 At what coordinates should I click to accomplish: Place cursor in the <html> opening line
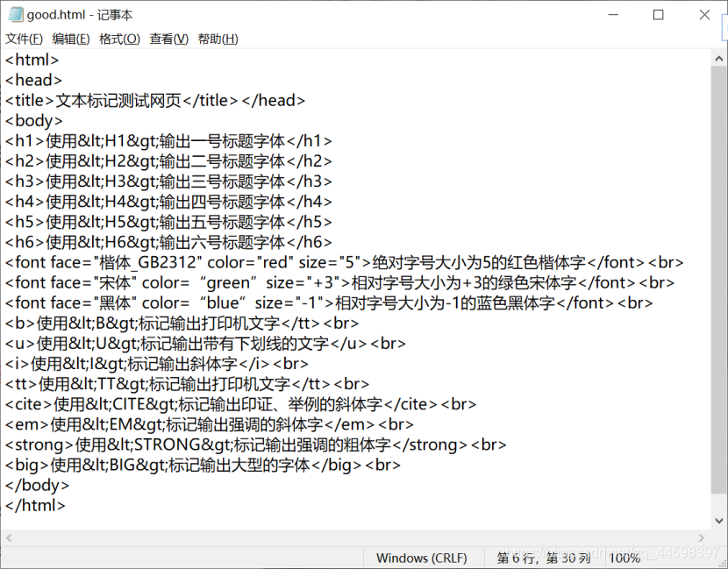32,60
